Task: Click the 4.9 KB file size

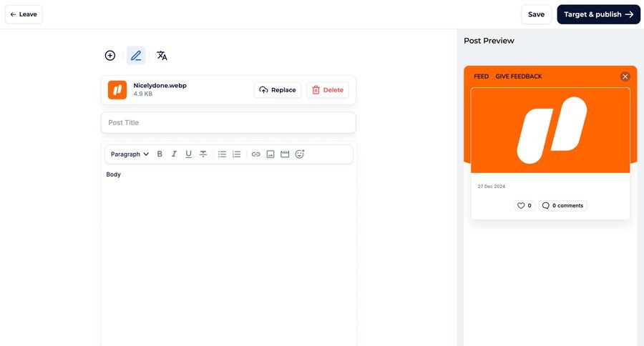Action: tap(142, 94)
